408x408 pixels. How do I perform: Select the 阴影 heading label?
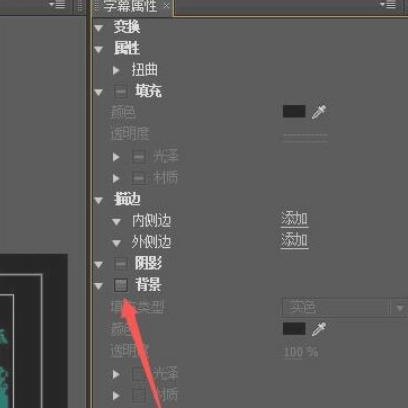pyautogui.click(x=149, y=264)
